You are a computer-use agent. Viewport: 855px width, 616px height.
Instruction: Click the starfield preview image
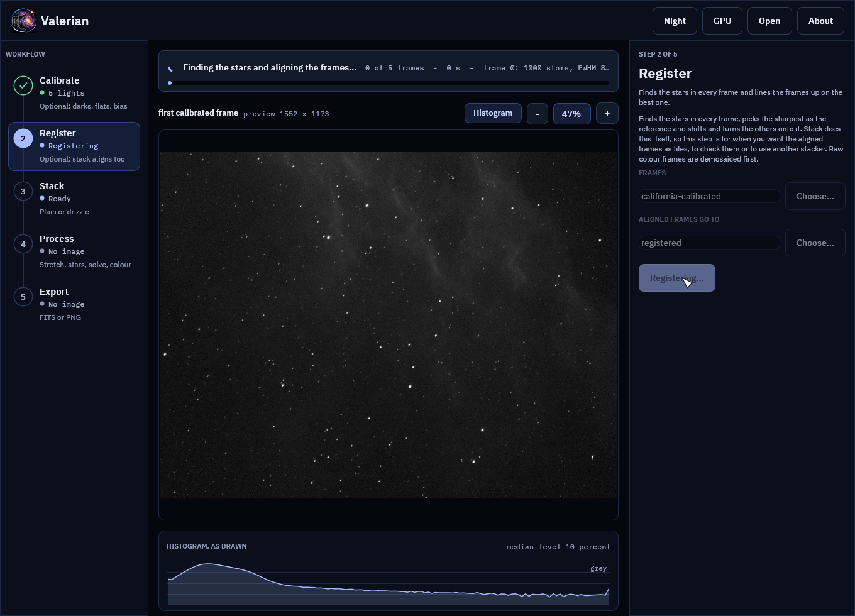(x=389, y=325)
